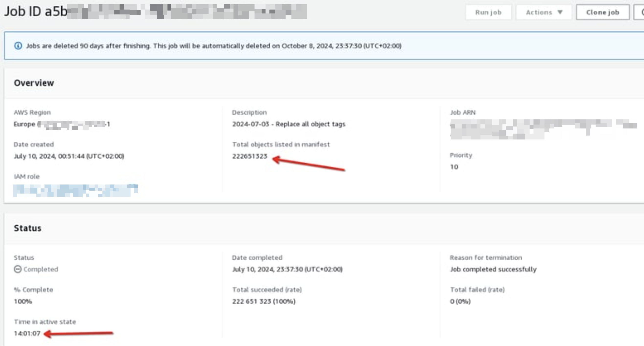Click Total succeeded value 222 651 323 (100%)
Viewport: 644px width, 346px height.
pyautogui.click(x=264, y=301)
